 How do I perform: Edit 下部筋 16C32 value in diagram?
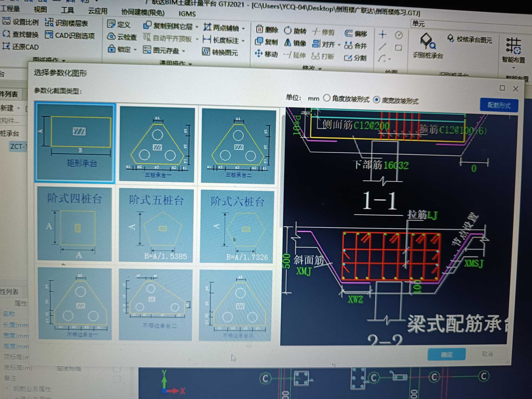tap(396, 165)
